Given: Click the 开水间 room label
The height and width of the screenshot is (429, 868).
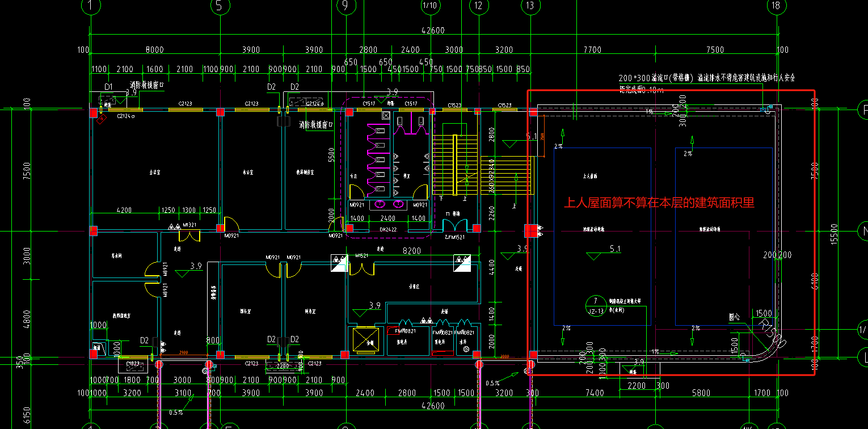Looking at the screenshot, I should (117, 256).
